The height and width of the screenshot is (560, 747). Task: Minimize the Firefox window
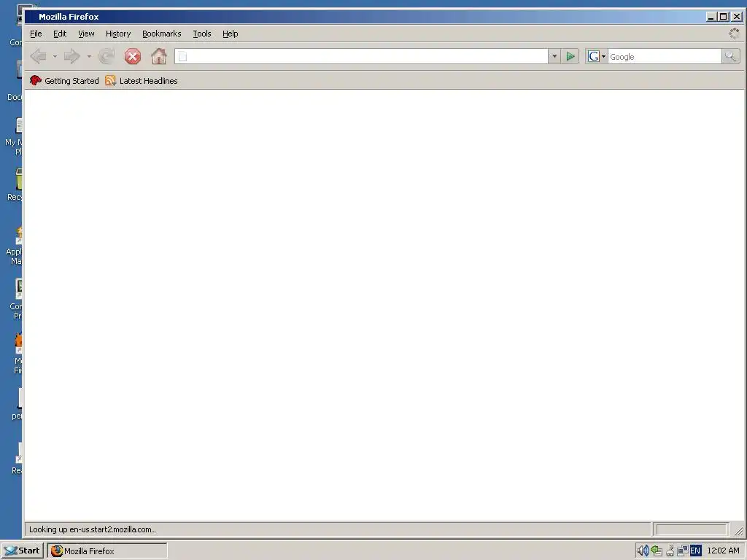(711, 17)
